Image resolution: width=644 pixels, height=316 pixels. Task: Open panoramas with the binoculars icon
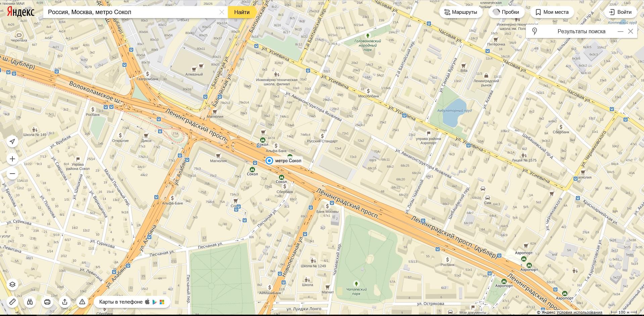[x=30, y=302]
